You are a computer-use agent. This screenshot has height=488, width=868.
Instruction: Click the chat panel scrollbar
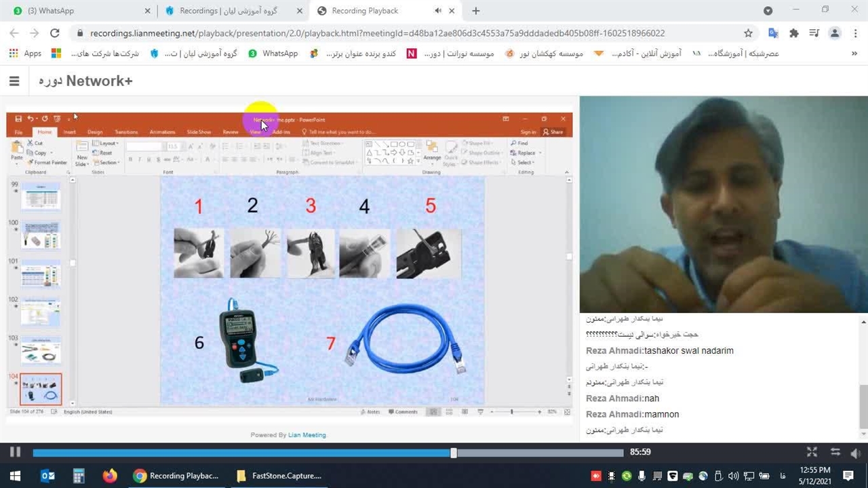(863, 405)
